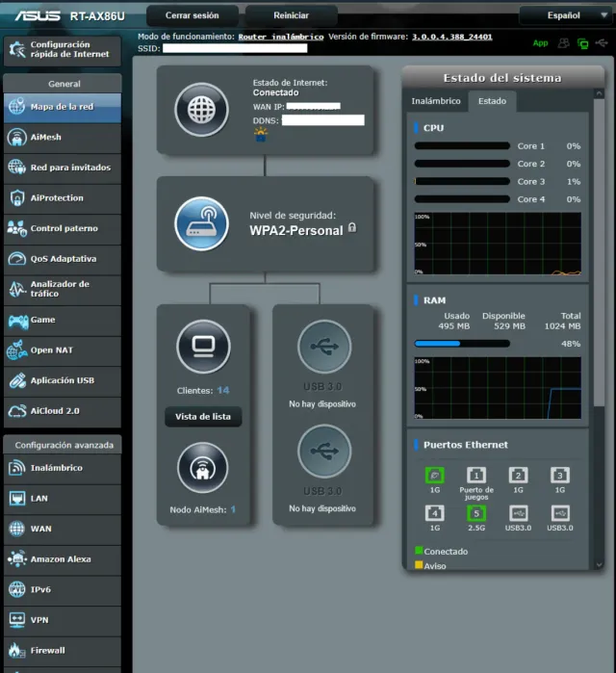Screen dimensions: 616x673
Task: Click the WAN globe icon in sidebar
Action: tap(17, 529)
